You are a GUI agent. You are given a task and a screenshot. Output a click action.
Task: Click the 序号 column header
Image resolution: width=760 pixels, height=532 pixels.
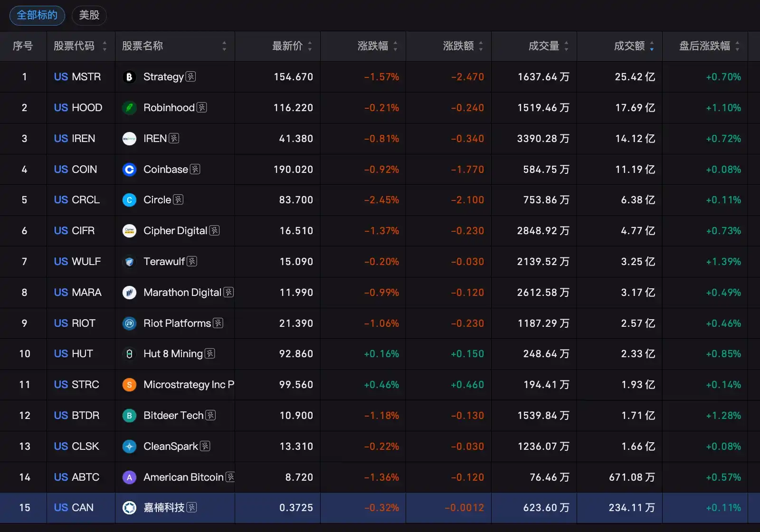point(23,46)
